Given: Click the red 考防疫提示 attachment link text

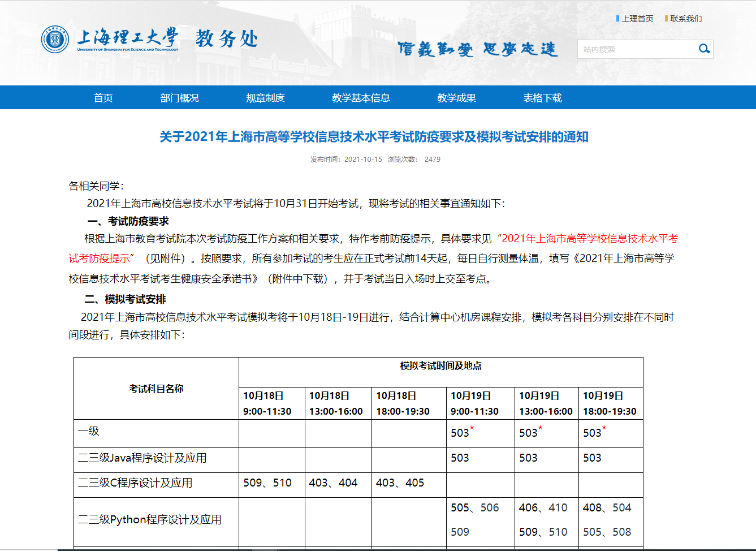Looking at the screenshot, I should click(x=100, y=259).
